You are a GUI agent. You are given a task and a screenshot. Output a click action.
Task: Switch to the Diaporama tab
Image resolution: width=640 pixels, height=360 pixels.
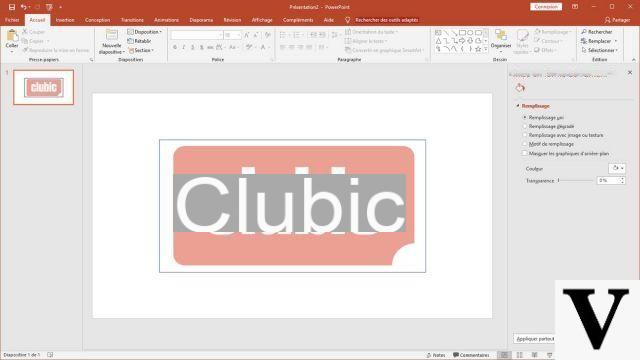tap(201, 20)
